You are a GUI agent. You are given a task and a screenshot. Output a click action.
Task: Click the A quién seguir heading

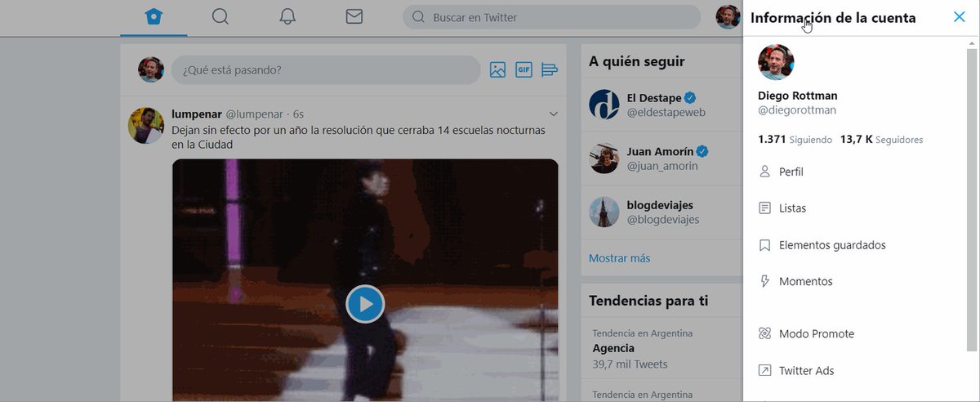pos(637,61)
